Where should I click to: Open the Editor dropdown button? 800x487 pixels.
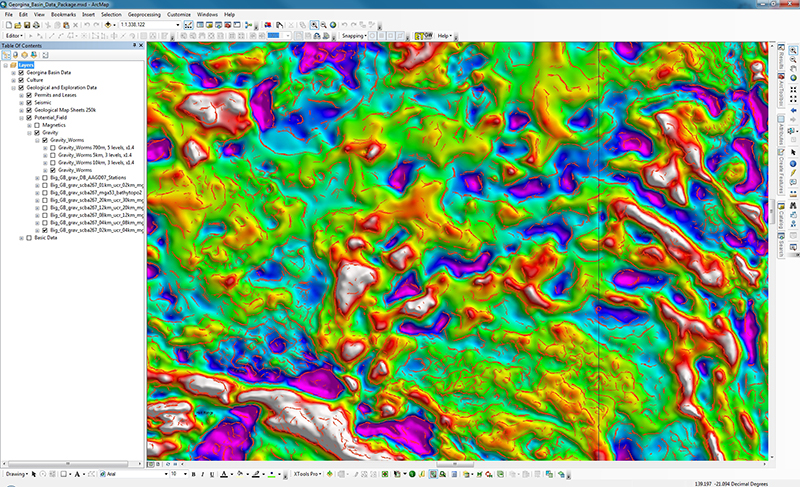[13, 35]
